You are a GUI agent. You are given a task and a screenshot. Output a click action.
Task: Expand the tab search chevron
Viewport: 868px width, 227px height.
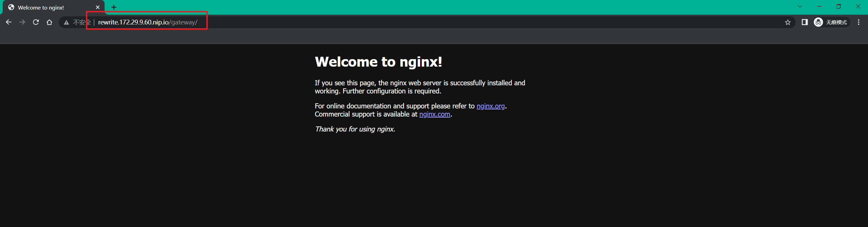(800, 6)
